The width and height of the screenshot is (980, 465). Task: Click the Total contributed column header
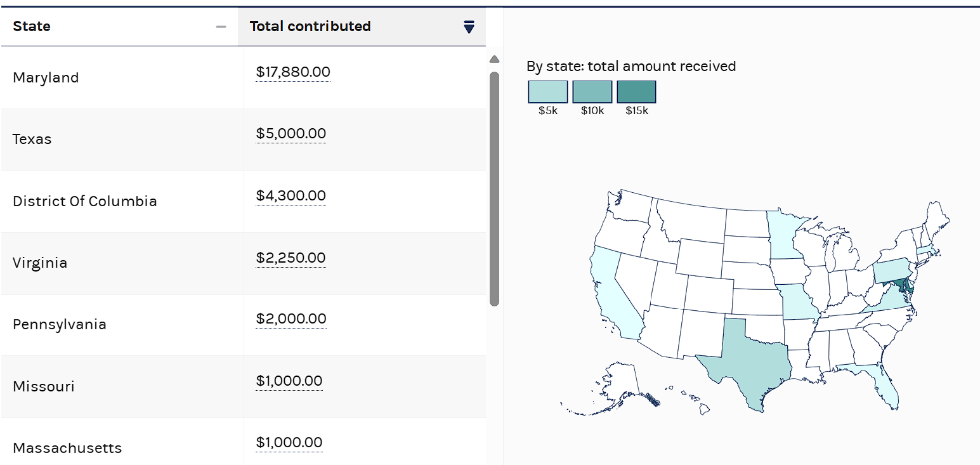[x=310, y=27]
